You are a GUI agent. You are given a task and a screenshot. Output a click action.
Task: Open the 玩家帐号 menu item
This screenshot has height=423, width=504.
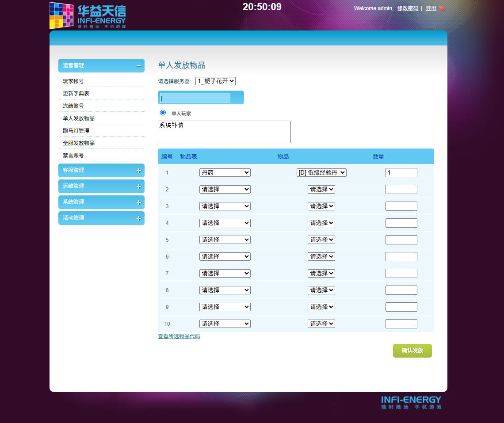pos(73,81)
